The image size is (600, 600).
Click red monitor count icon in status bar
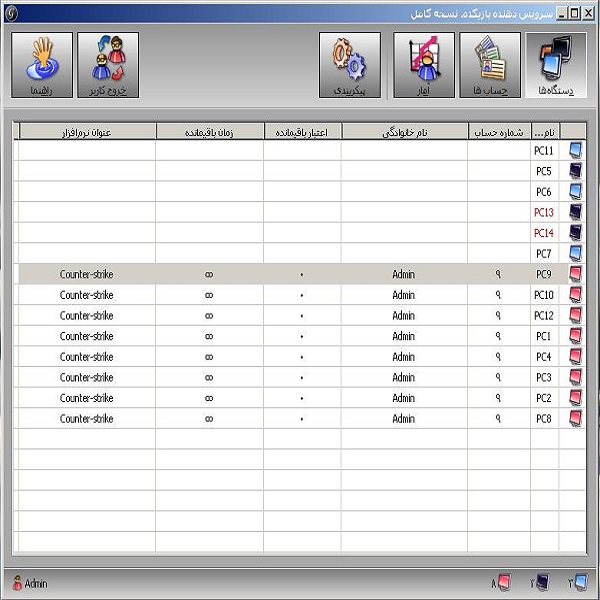pos(503,582)
